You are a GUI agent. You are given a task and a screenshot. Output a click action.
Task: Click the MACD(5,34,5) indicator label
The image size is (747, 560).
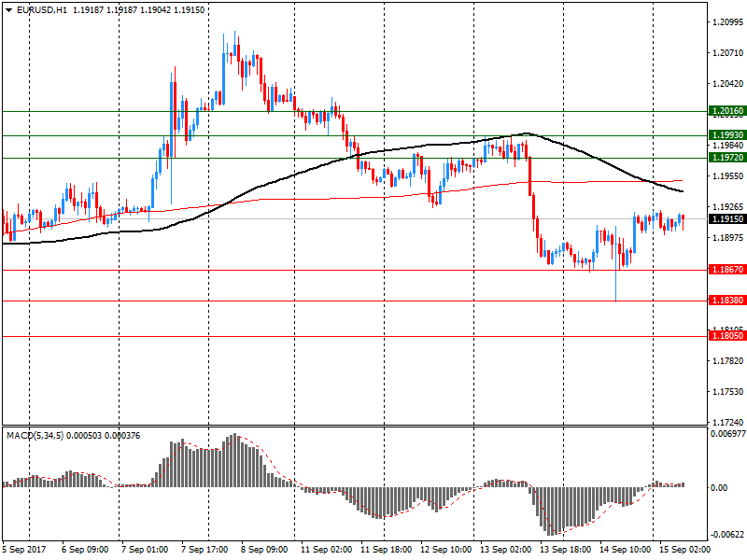[35, 436]
